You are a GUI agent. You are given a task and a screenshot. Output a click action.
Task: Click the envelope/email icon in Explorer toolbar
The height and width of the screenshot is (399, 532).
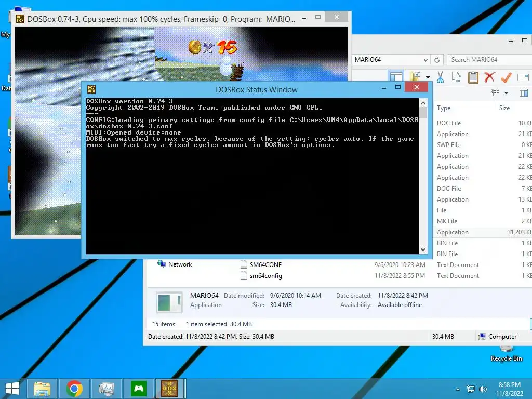coord(524,77)
